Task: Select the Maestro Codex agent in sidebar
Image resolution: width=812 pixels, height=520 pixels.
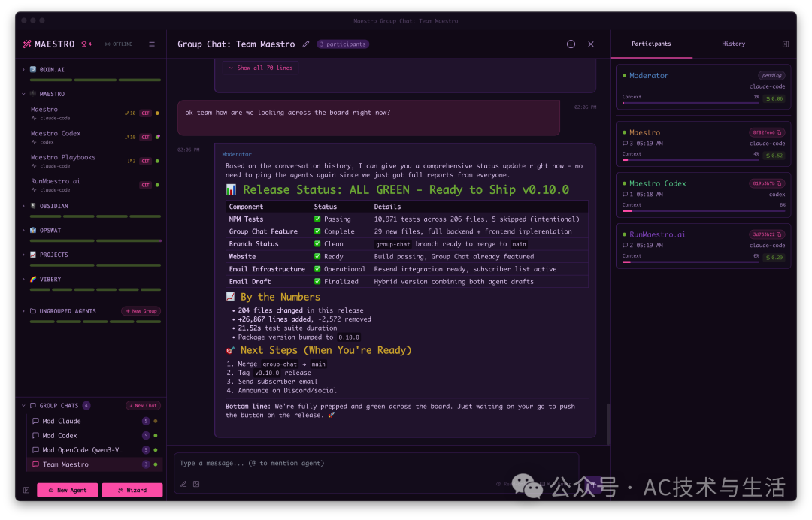Action: [94, 137]
